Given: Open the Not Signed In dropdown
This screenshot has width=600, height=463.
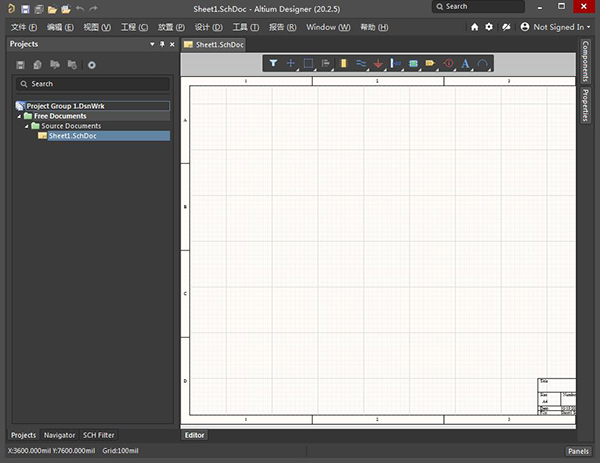Looking at the screenshot, I should coord(558,27).
